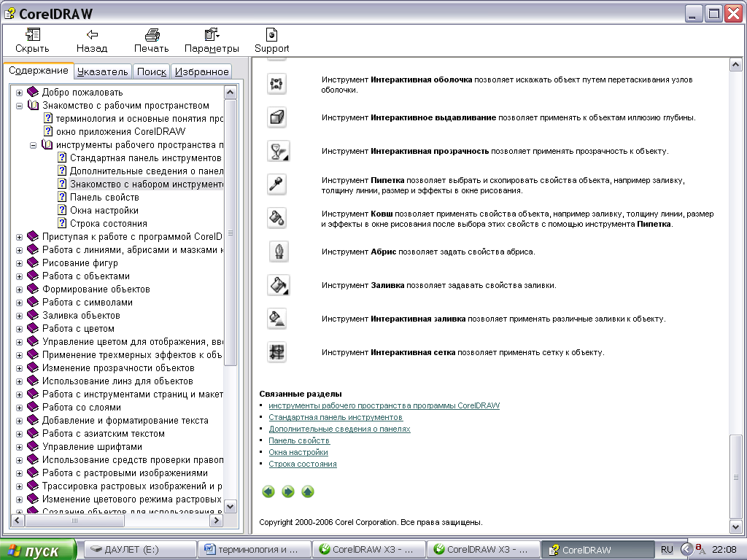747x560 pixels.
Task: Open the Панель свойств related link
Action: point(299,440)
